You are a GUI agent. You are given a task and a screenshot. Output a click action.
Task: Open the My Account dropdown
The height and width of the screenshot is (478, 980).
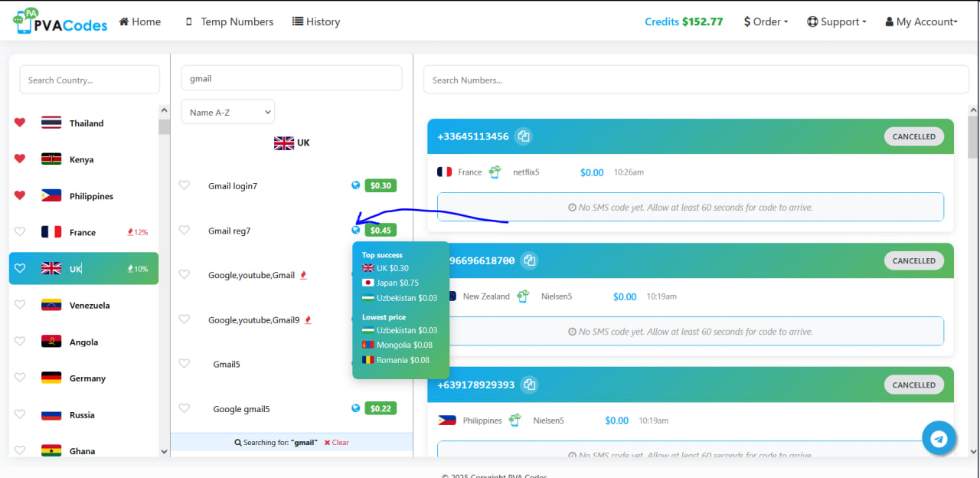point(921,21)
